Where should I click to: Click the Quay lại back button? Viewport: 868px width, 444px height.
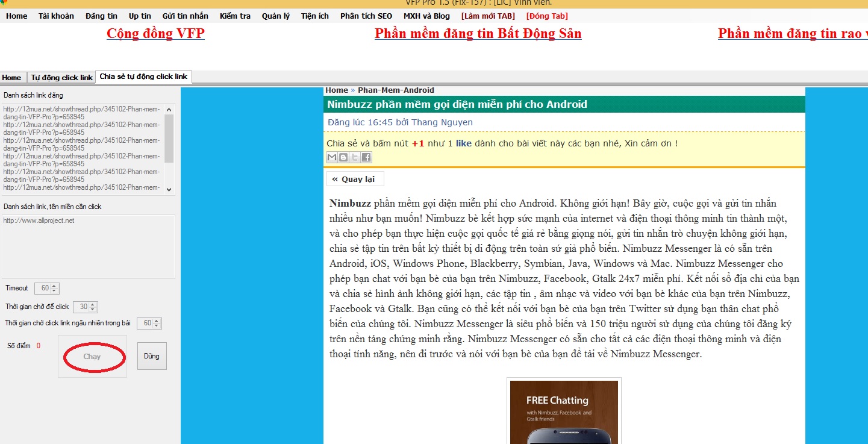pyautogui.click(x=355, y=179)
